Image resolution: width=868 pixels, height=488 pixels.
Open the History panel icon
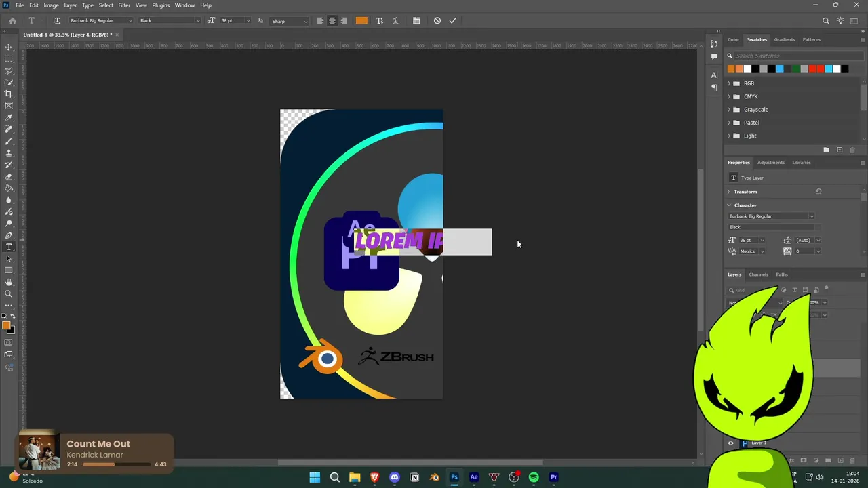[714, 43]
